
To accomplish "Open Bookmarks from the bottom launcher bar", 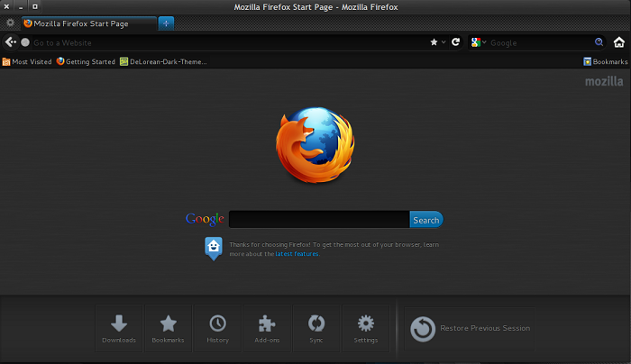I will click(x=168, y=328).
